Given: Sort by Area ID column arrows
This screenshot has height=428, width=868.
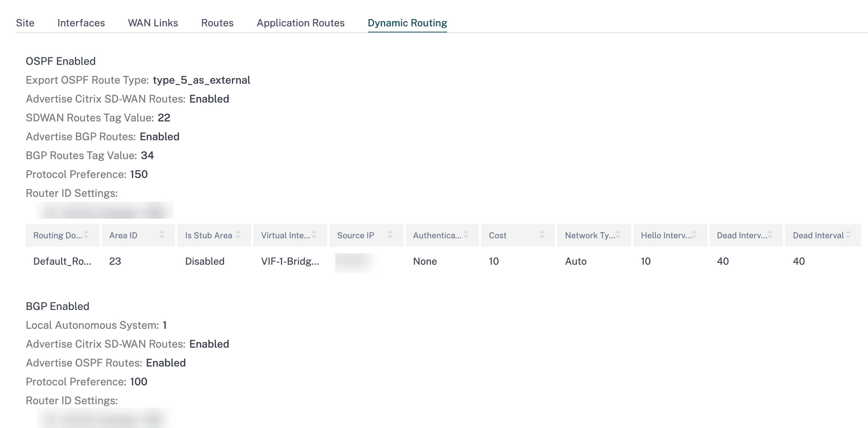Looking at the screenshot, I should pos(162,235).
